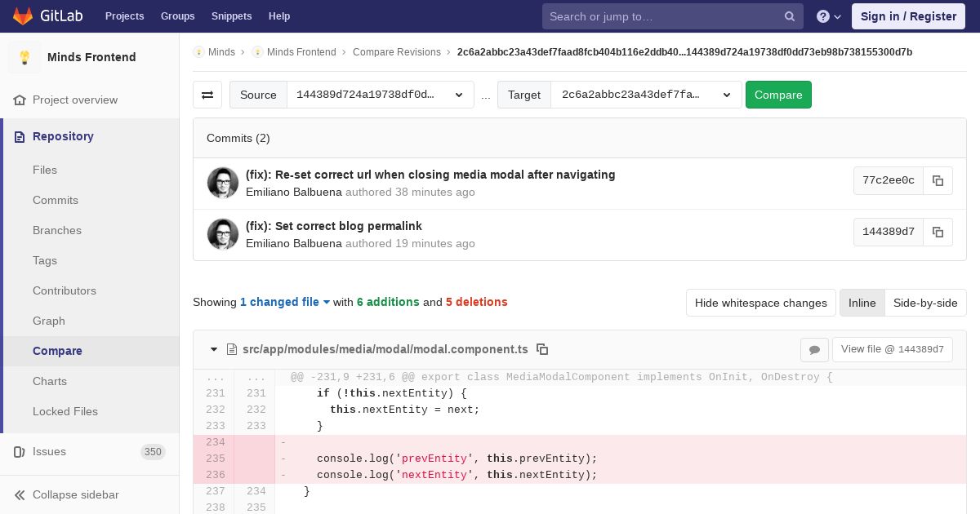Viewport: 980px width, 514px height.
Task: Collapse the modal.component.ts diff
Action: [x=214, y=349]
